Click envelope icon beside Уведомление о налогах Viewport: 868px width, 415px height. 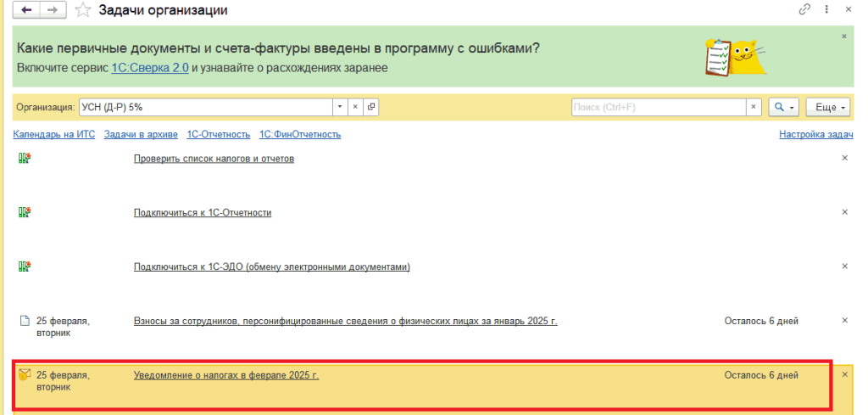click(x=24, y=375)
